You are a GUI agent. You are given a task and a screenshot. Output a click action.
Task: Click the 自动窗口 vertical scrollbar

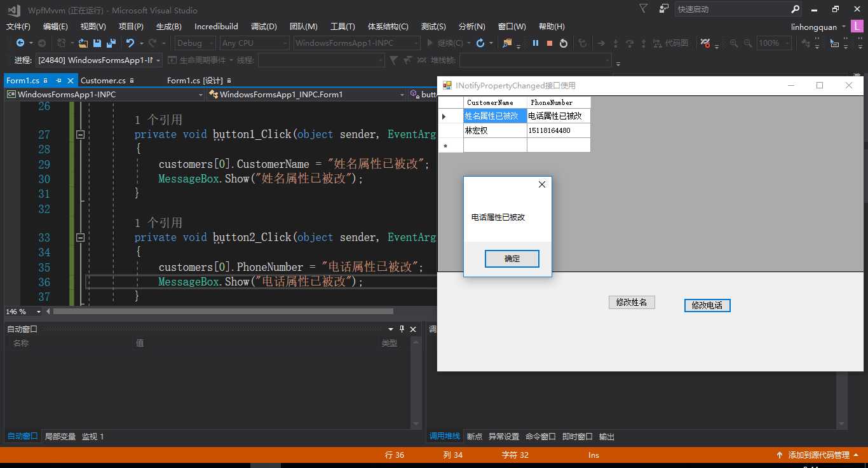tap(416, 383)
